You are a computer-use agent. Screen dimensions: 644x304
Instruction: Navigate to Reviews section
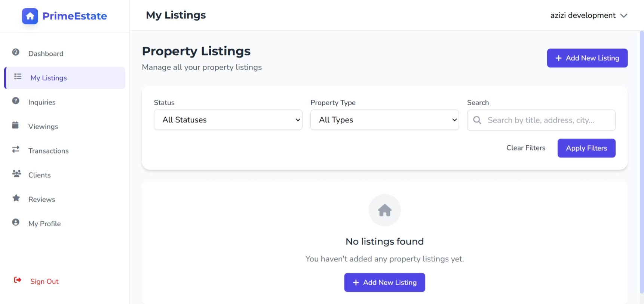42,199
